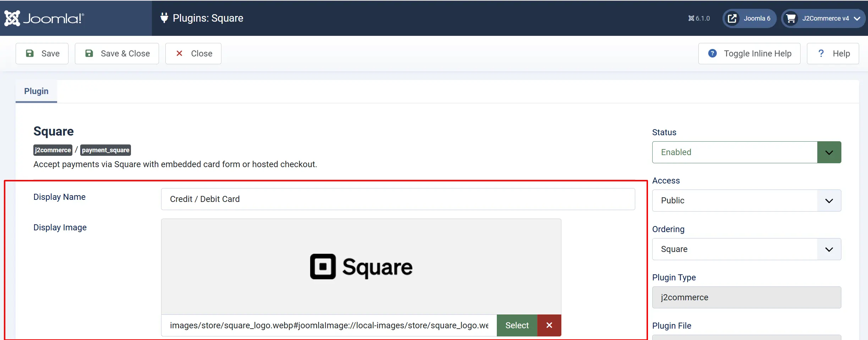Switch to the Plugin tab
Image resolution: width=868 pixels, height=340 pixels.
pyautogui.click(x=36, y=91)
